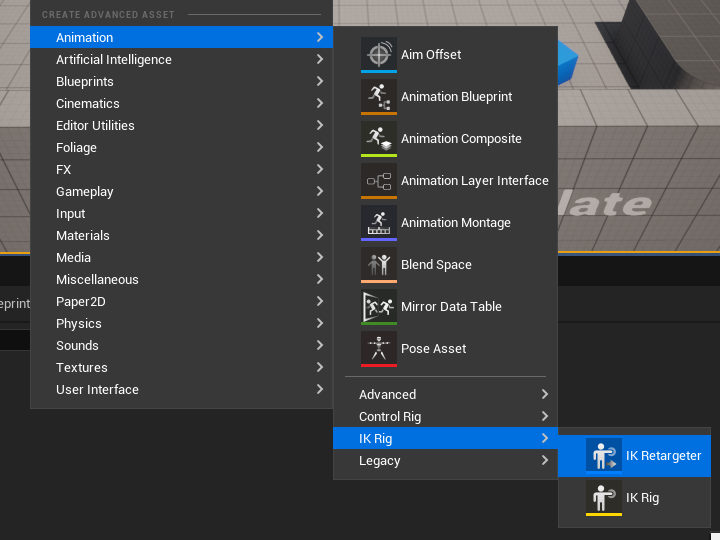Select the highlighted IK Rig submenu entry
Viewport: 720px width, 540px height.
click(x=445, y=438)
